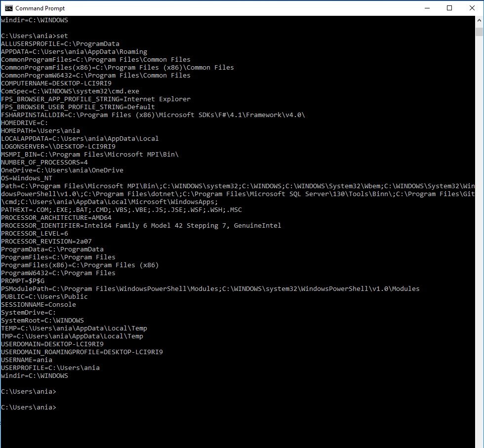Image resolution: width=484 pixels, height=448 pixels.
Task: Click the SystemRoot=C:\WINDOWS line
Action: pos(42,321)
